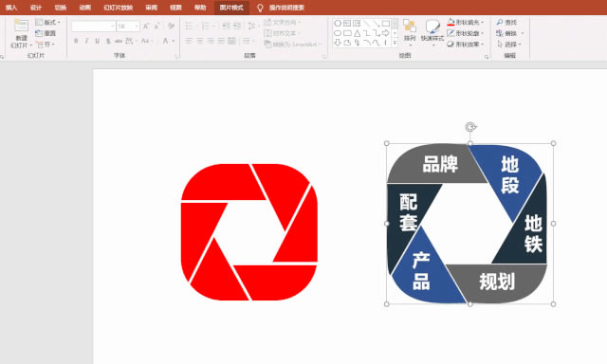Screen dimensions: 607x364
Task: Select the Rectangle shape in gallery's first row
Action: [x=386, y=23]
